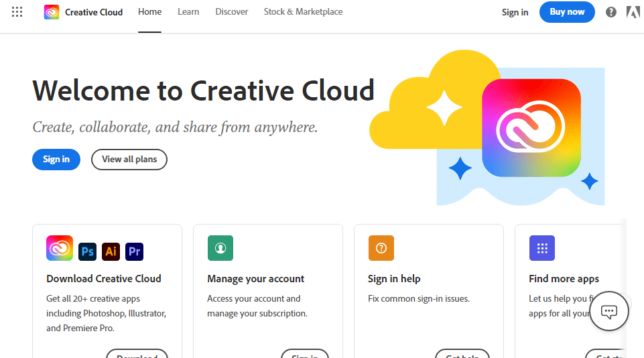The width and height of the screenshot is (644, 358).
Task: Click the Photoshop Ps icon
Action: click(x=88, y=251)
